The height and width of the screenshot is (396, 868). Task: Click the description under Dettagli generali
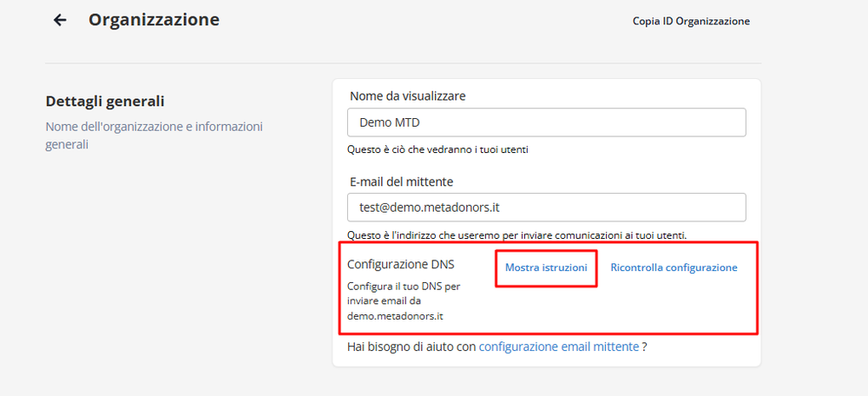pos(154,135)
